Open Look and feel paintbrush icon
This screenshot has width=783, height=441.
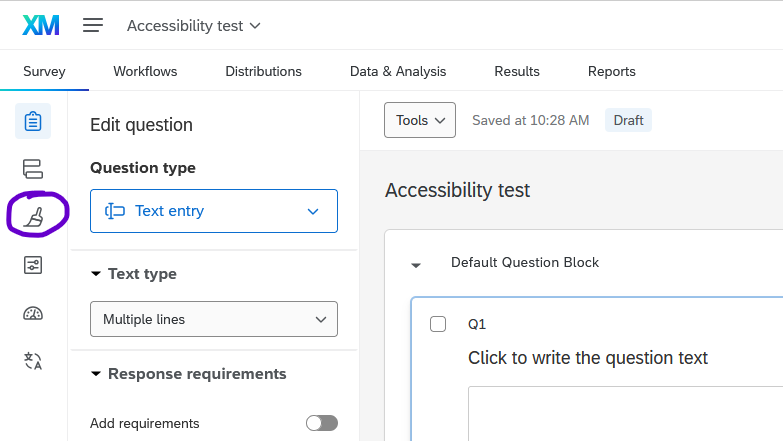pos(34,217)
